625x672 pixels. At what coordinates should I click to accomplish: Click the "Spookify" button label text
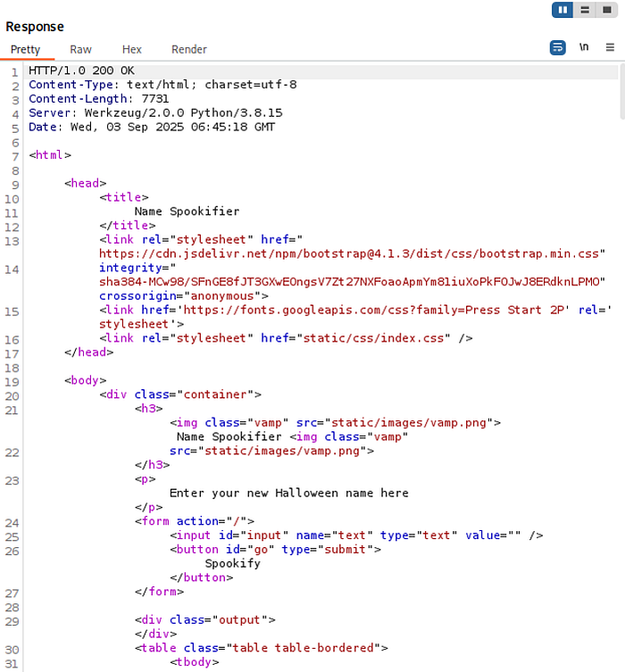point(232,564)
